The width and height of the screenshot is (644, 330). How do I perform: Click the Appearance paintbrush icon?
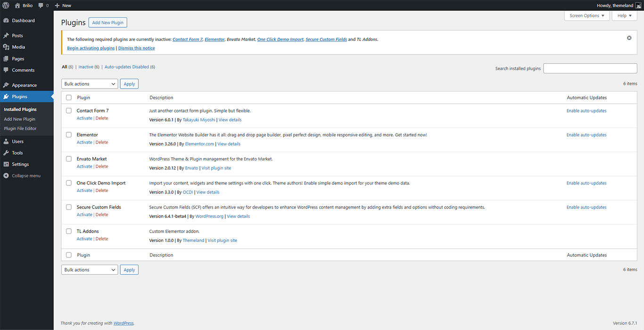click(x=6, y=85)
